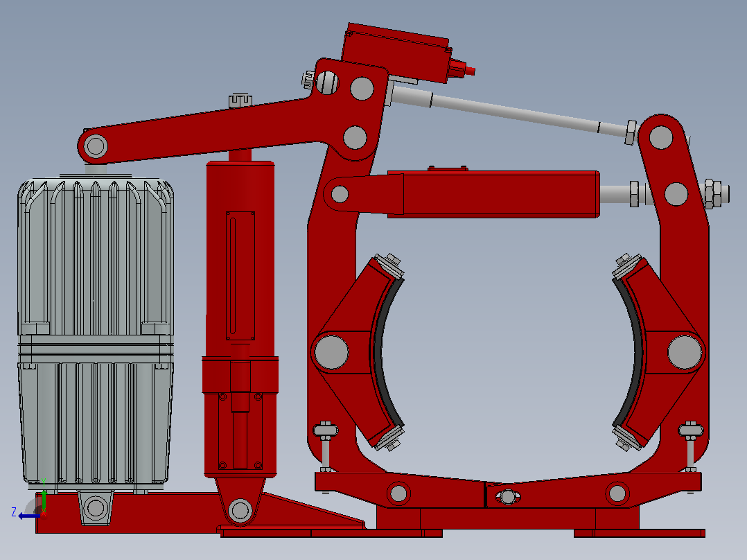Click the castle nut on the lever arm

pos(240,100)
